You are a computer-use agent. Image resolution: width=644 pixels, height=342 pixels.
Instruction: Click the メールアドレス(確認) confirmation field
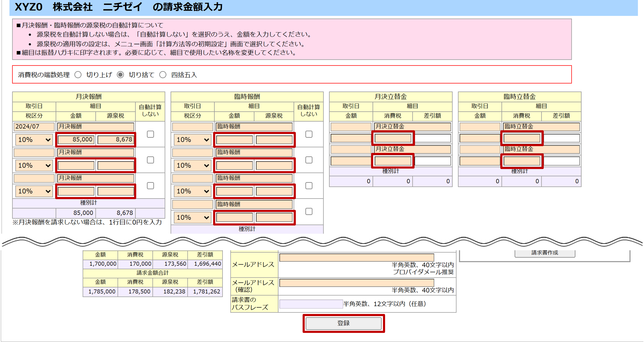pyautogui.click(x=357, y=283)
